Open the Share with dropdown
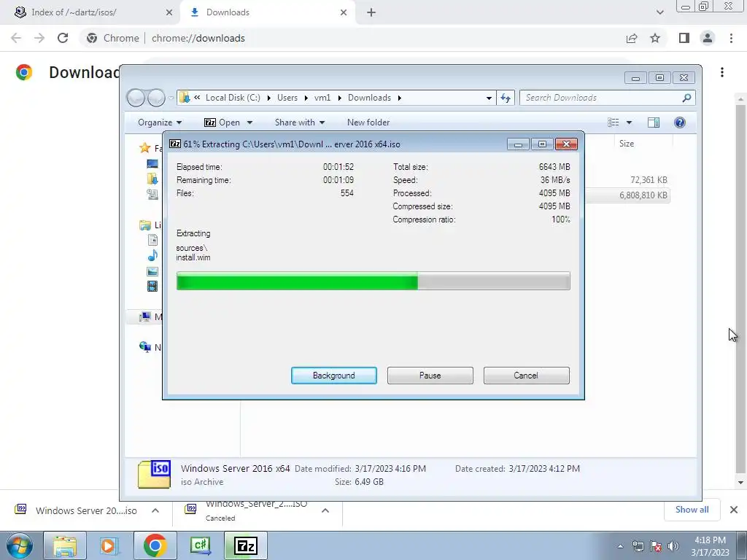 [x=300, y=122]
